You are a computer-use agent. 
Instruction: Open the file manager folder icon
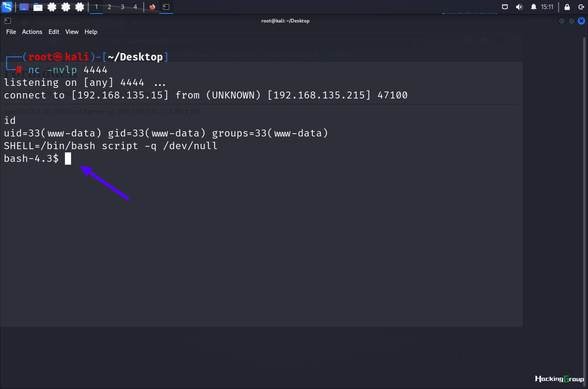(38, 7)
